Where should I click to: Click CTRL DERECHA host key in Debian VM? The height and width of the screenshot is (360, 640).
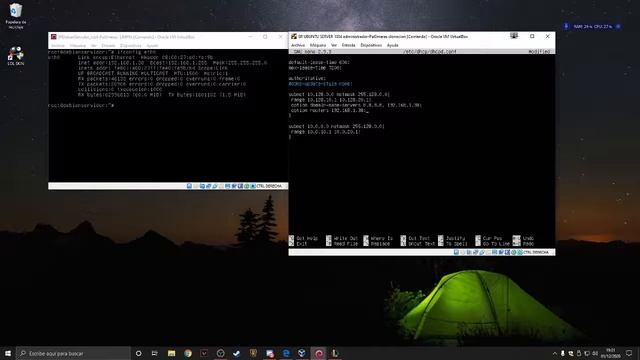coord(269,186)
